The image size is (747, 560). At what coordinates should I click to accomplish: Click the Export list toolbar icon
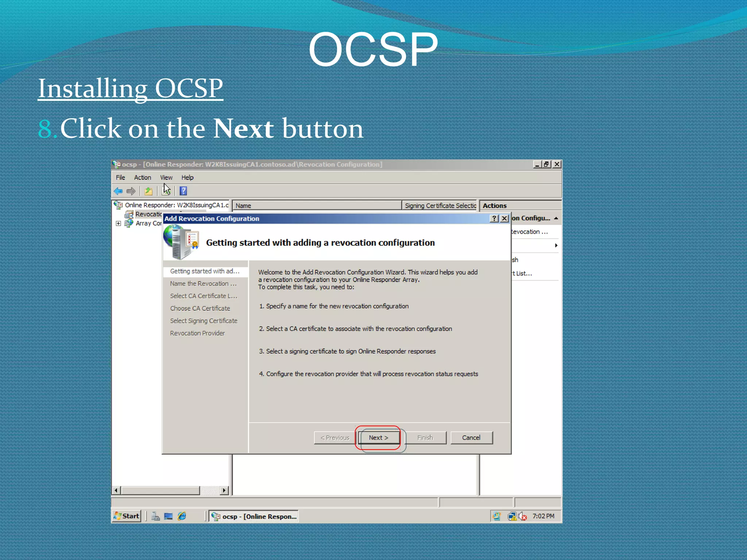coord(166,191)
